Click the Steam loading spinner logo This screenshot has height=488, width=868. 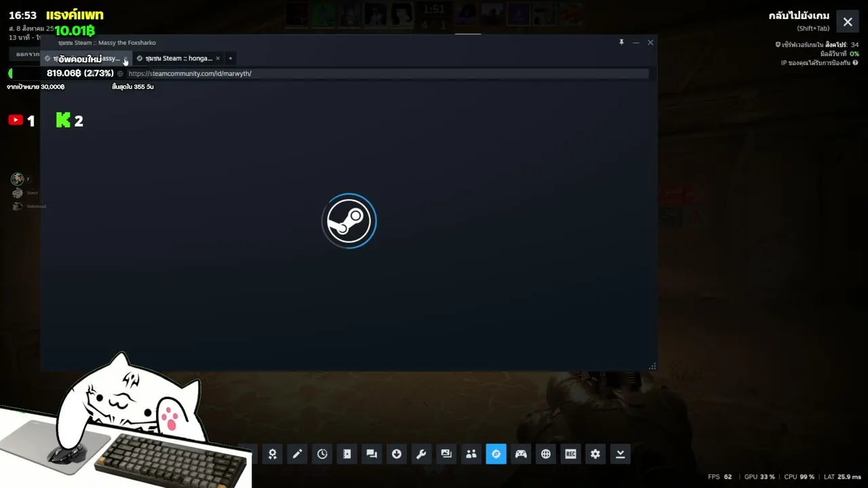(x=349, y=221)
